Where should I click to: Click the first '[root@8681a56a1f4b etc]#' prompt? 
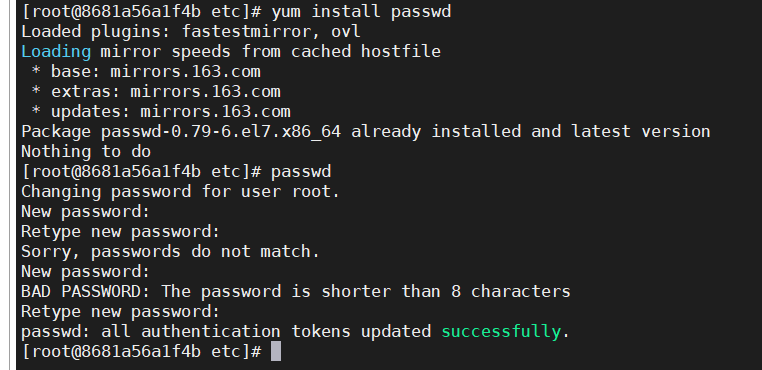pyautogui.click(x=141, y=12)
